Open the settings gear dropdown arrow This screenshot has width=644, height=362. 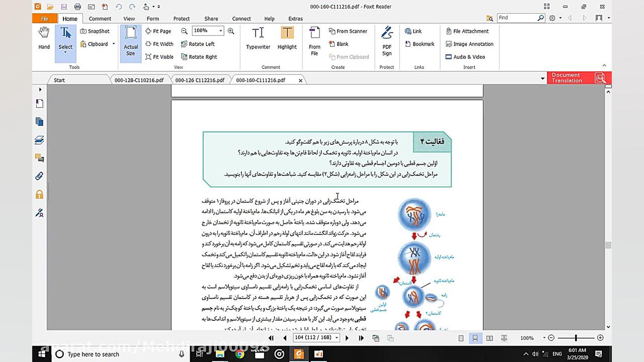click(559, 18)
